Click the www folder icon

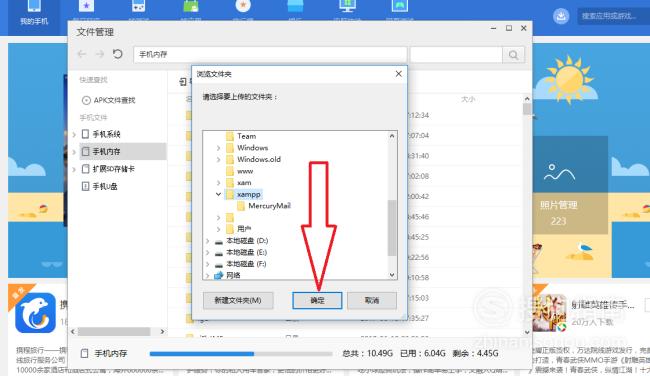tap(230, 171)
